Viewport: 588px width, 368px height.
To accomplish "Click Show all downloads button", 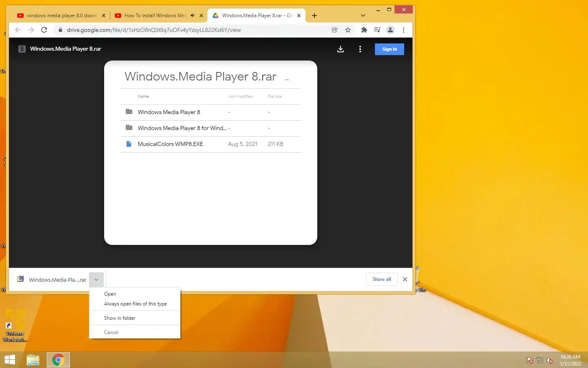I will 382,279.
